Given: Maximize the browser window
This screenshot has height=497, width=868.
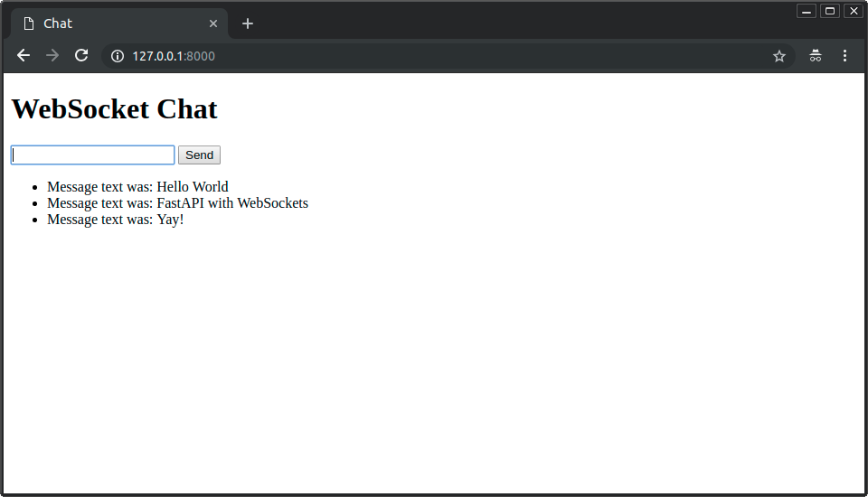Looking at the screenshot, I should click(x=829, y=11).
